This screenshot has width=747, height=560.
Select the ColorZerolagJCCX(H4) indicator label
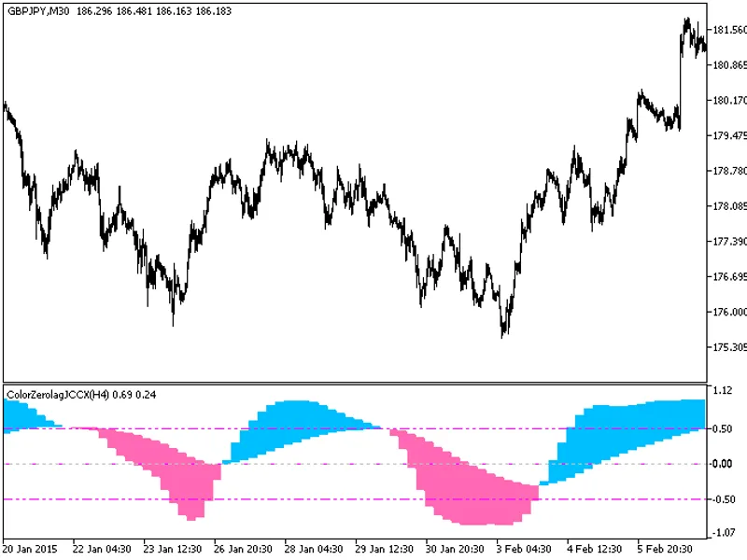click(58, 394)
